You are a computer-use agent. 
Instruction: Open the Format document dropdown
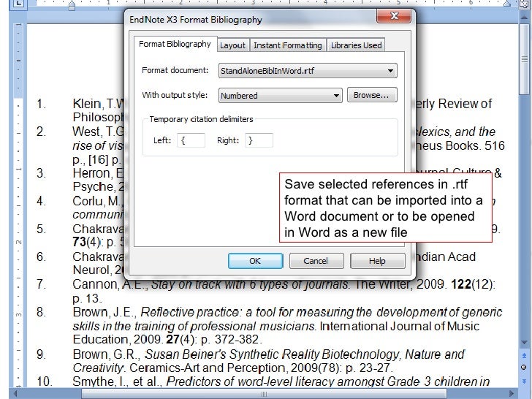[x=308, y=71]
